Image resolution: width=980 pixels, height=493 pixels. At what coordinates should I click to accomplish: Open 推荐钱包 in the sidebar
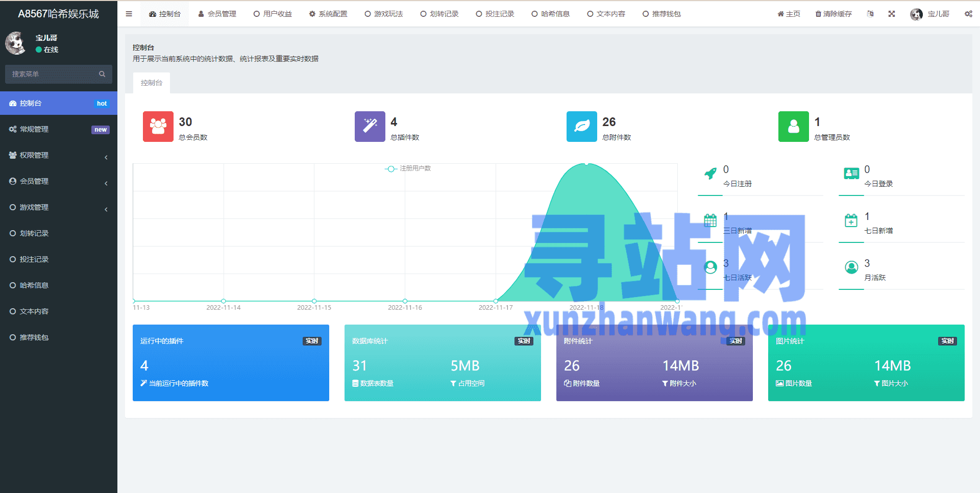click(59, 337)
